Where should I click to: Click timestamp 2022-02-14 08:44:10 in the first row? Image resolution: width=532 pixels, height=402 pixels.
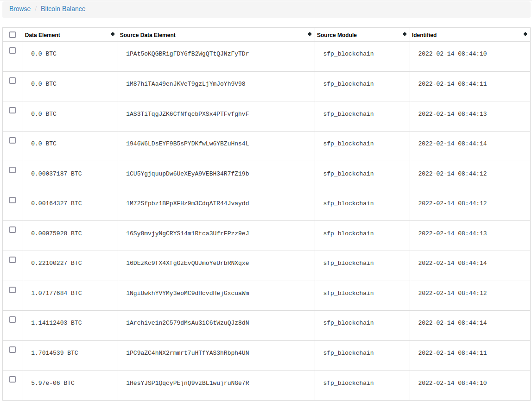click(452, 53)
